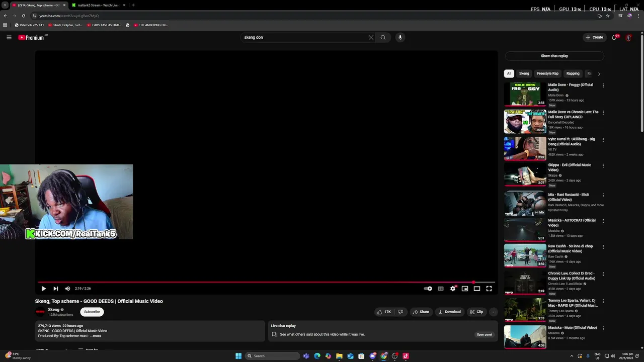The image size is (644, 362).
Task: Open options for Malie Donn Froggy video
Action: (603, 85)
